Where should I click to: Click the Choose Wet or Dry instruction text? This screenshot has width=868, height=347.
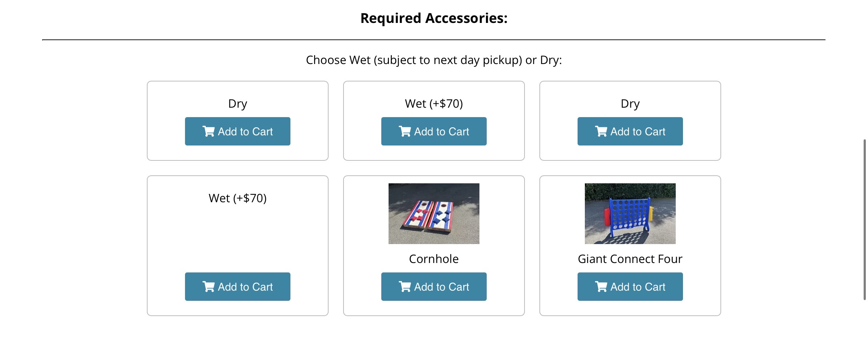click(x=434, y=60)
